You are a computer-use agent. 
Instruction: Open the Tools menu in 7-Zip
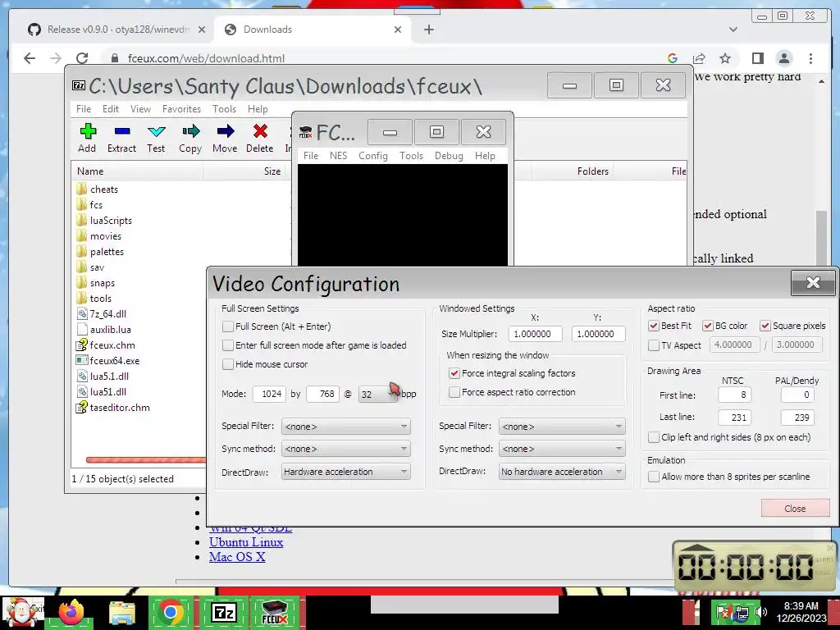click(x=224, y=109)
